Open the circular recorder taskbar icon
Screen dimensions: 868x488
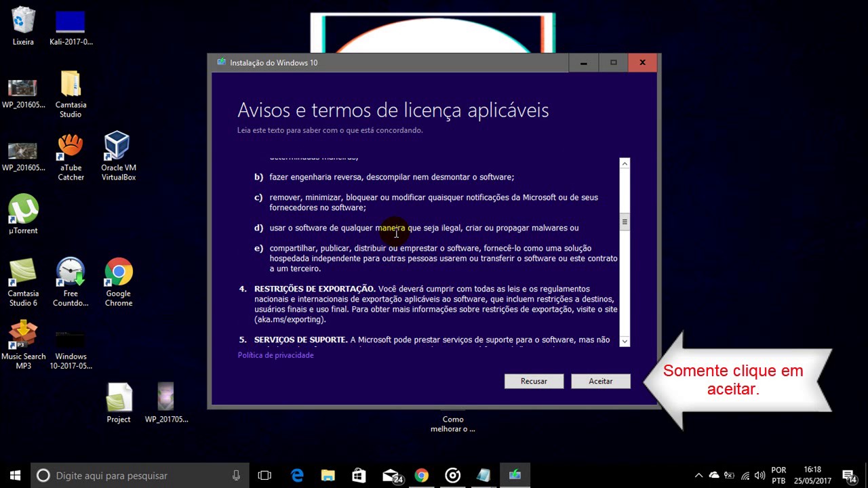(x=452, y=475)
